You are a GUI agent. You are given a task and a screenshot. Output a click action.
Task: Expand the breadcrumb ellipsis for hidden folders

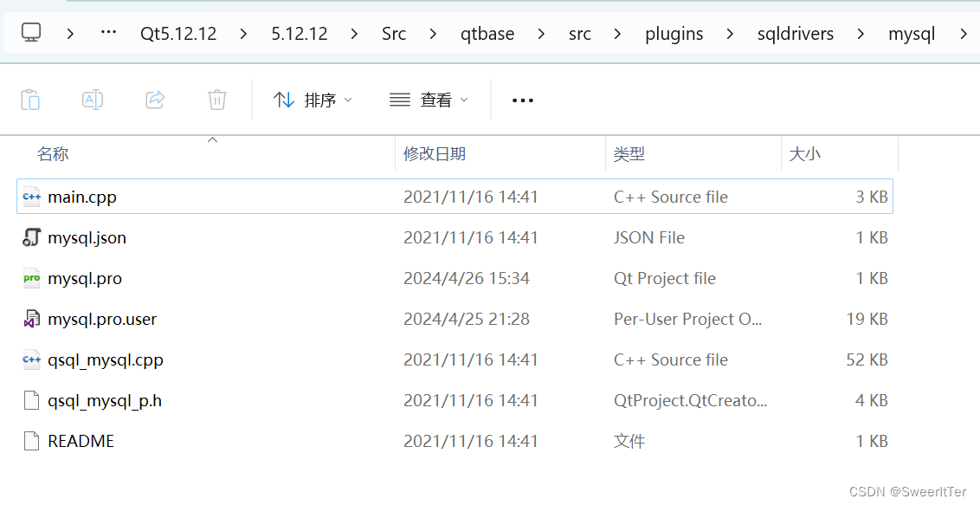tap(107, 33)
